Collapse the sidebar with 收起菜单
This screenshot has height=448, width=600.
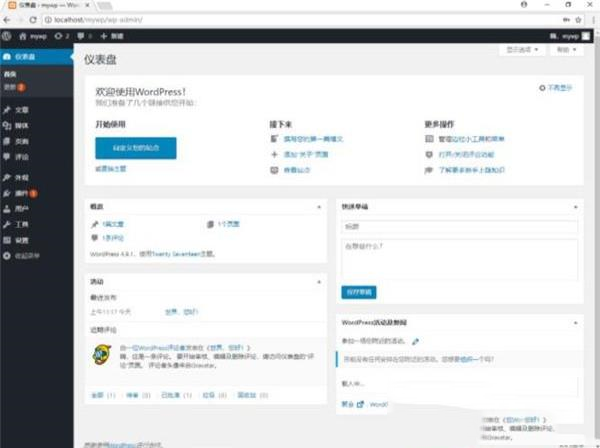26,256
